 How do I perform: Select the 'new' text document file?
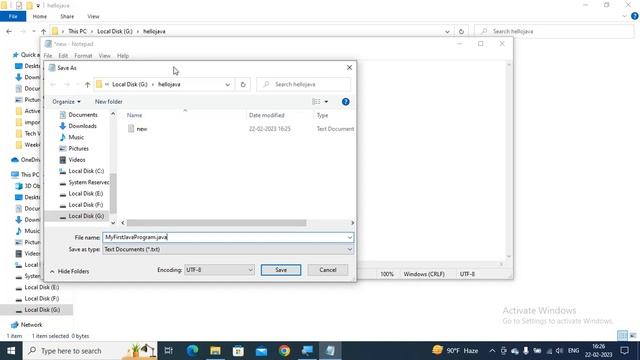(142, 129)
